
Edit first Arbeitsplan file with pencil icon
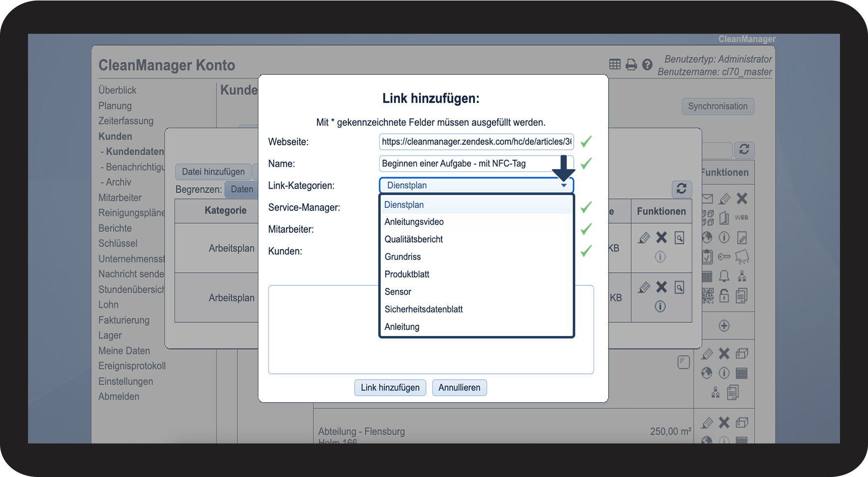(644, 238)
